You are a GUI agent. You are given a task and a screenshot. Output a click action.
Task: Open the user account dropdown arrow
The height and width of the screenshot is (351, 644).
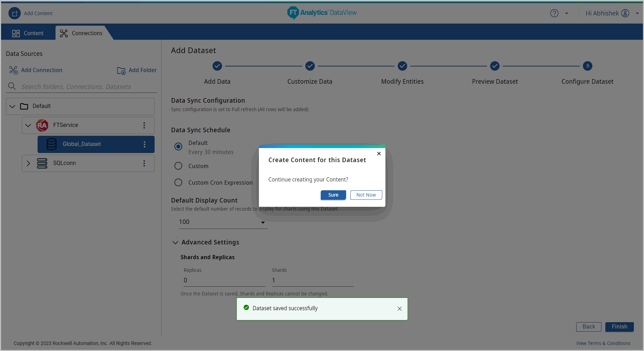637,14
